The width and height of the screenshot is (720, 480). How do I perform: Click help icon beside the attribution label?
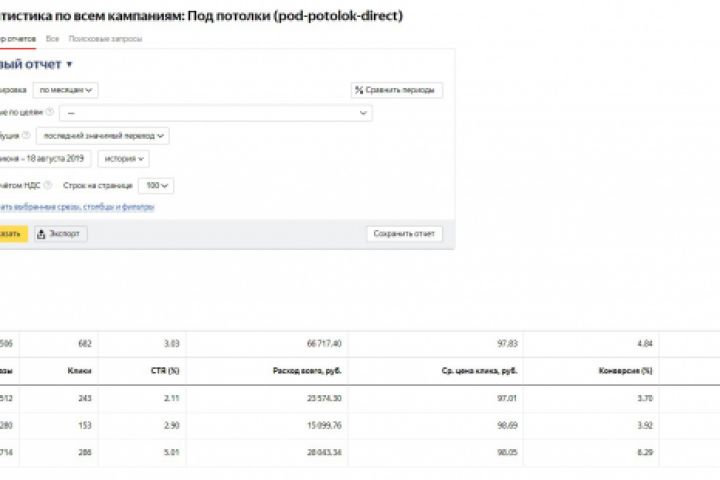[x=26, y=136]
